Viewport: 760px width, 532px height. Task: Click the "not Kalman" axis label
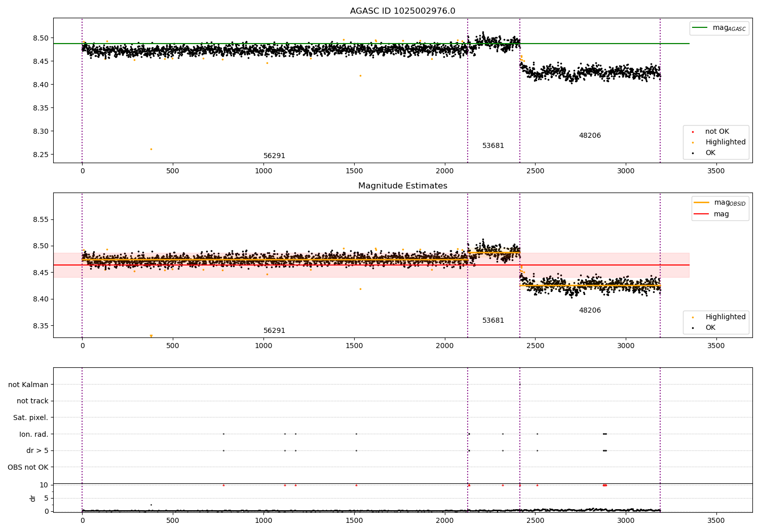28,385
